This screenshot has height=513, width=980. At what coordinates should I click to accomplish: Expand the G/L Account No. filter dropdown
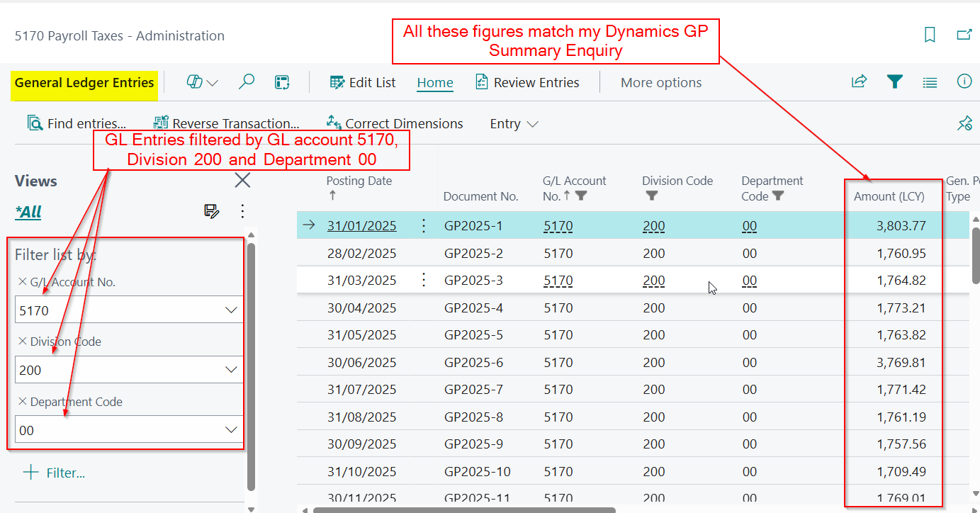coord(230,310)
